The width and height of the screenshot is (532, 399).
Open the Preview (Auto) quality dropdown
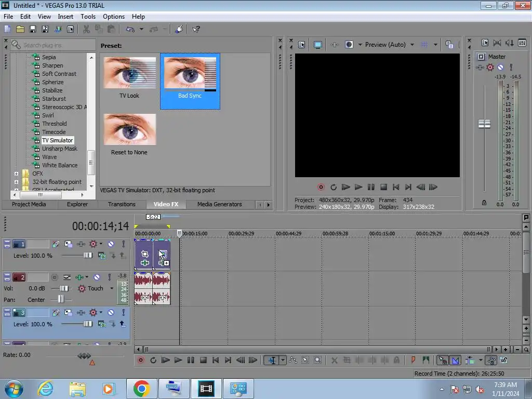click(x=412, y=45)
